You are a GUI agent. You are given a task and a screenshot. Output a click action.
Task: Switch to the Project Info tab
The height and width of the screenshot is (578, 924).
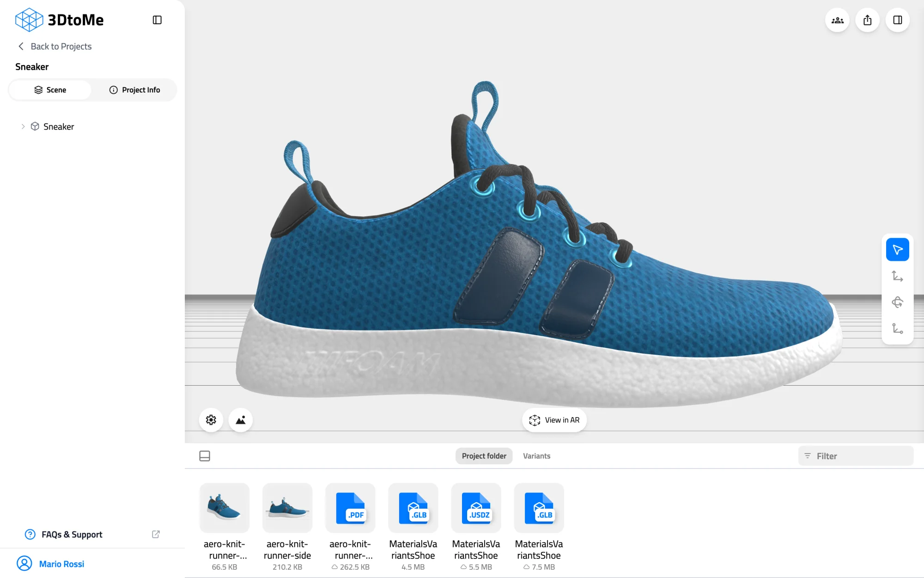click(134, 90)
